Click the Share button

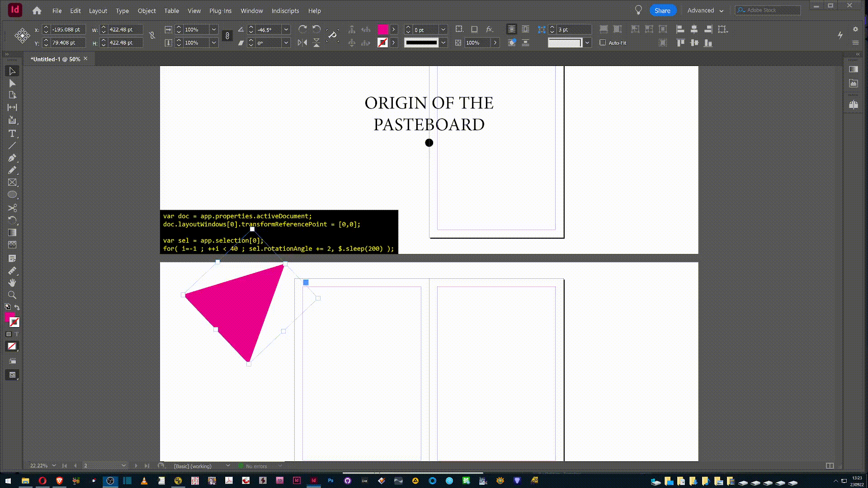pos(662,10)
